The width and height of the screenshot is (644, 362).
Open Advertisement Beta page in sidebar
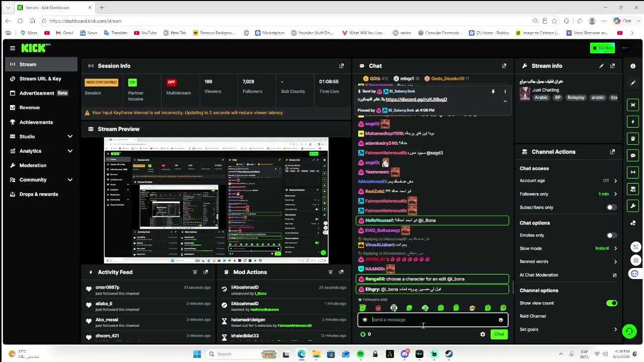(41, 93)
